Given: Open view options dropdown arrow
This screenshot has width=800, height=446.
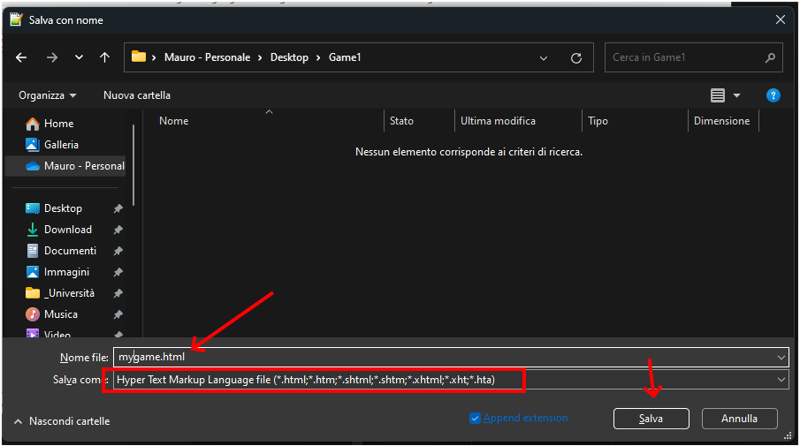Looking at the screenshot, I should pos(737,95).
